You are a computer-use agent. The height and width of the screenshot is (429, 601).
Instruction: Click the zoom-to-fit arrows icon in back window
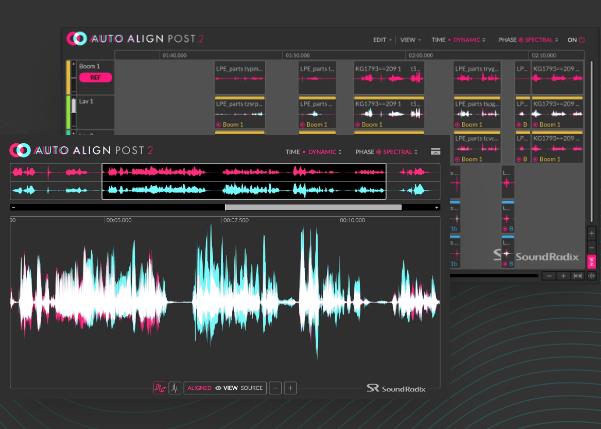pos(578,276)
